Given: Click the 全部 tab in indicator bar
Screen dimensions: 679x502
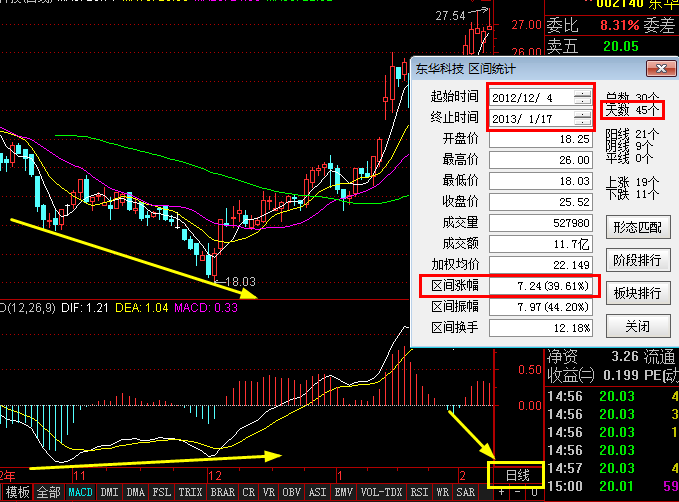Looking at the screenshot, I should pyautogui.click(x=48, y=492).
